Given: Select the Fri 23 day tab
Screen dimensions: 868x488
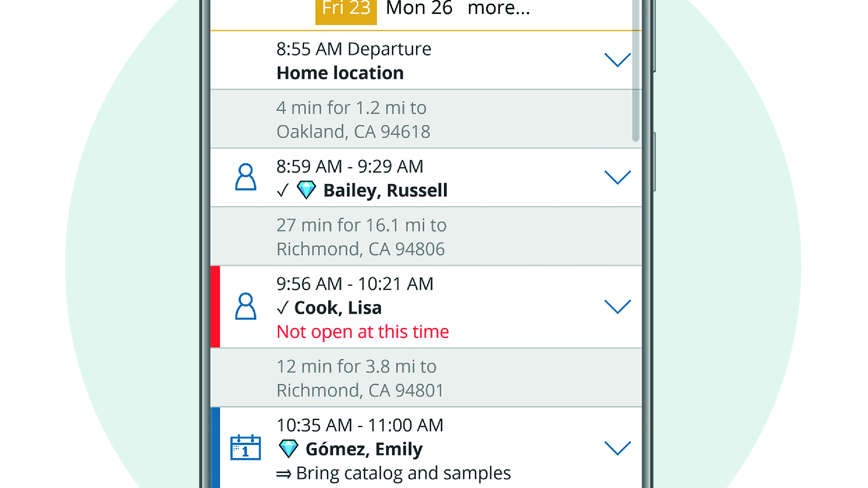Looking at the screenshot, I should [x=346, y=10].
